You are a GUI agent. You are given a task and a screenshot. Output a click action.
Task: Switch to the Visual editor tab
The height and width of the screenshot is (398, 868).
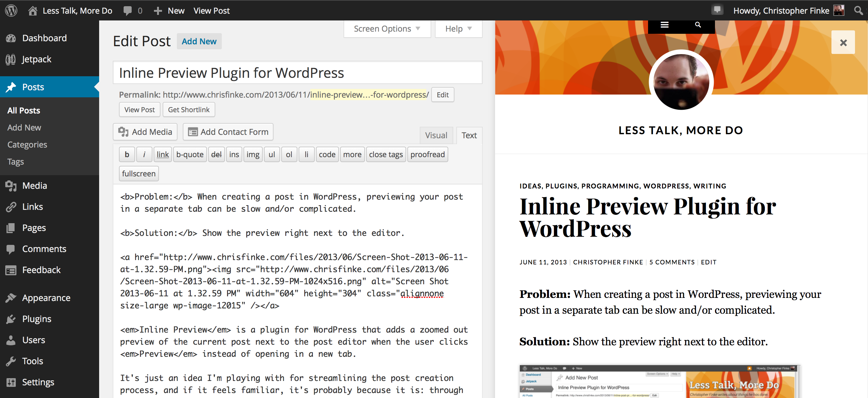click(x=436, y=135)
